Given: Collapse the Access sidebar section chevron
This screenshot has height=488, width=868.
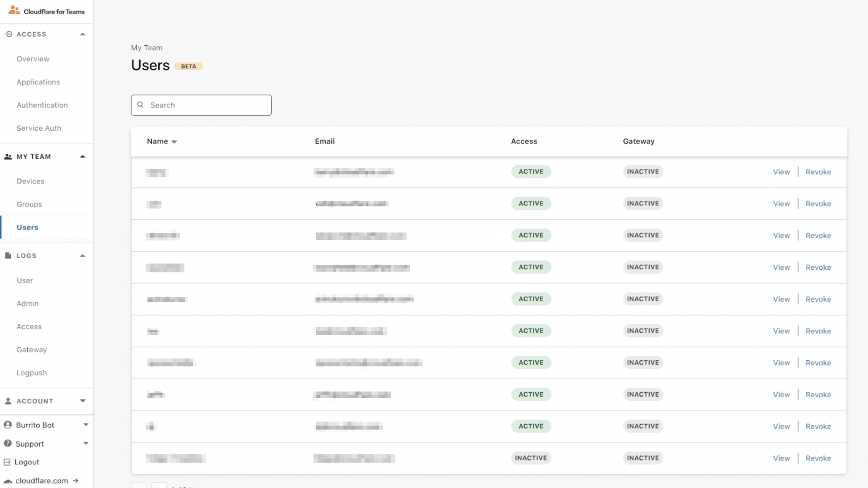Looking at the screenshot, I should click(83, 34).
